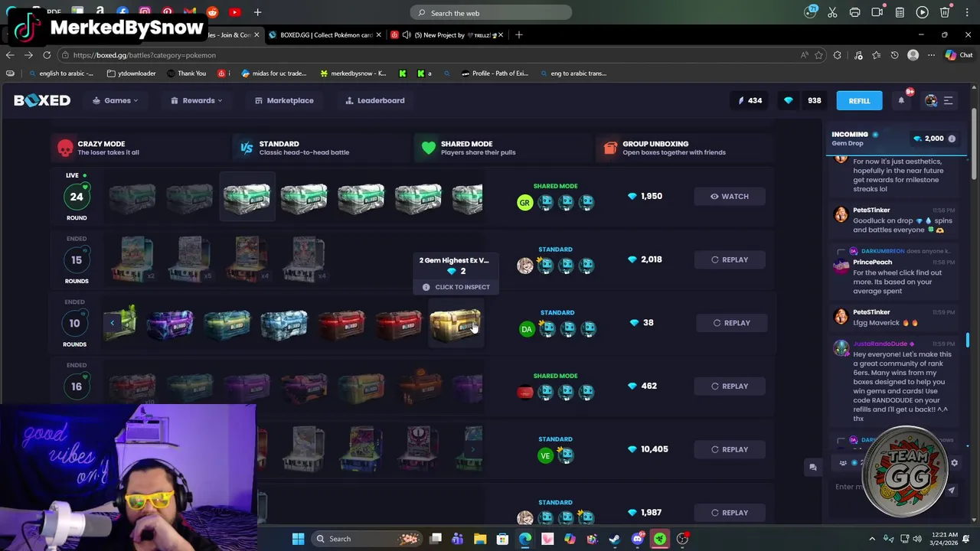Open chat settings gear icon
This screenshot has width=980, height=551.
pyautogui.click(x=954, y=463)
